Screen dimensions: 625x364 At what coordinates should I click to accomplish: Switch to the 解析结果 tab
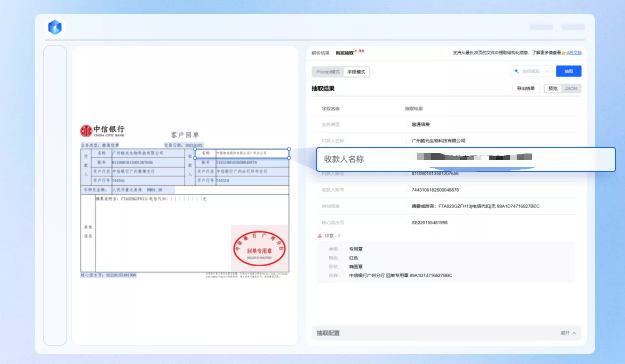pyautogui.click(x=320, y=53)
